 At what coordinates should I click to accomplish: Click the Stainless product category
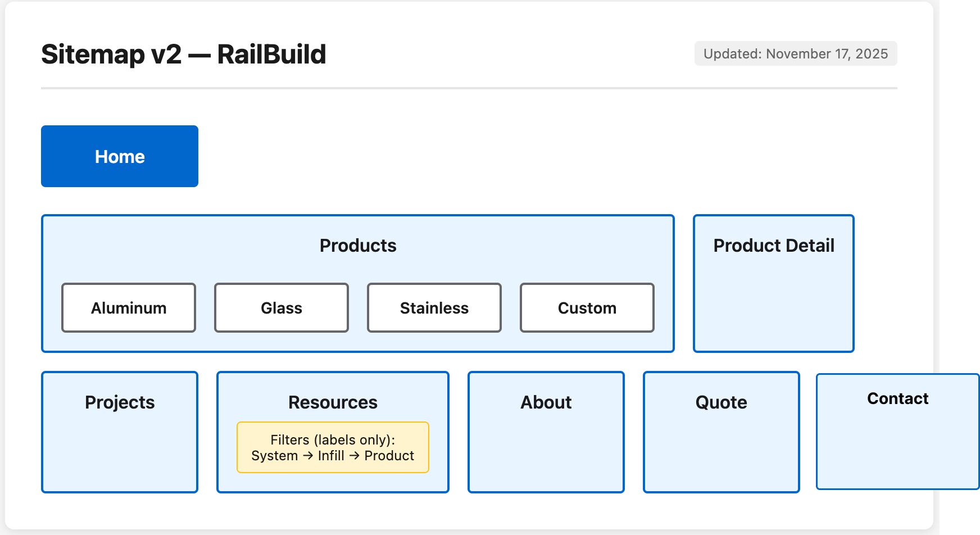click(x=434, y=307)
